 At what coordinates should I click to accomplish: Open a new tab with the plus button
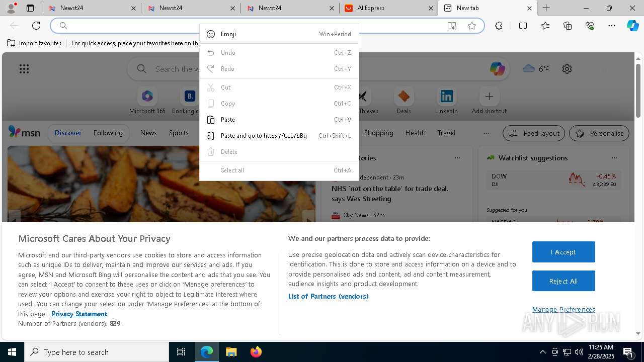click(x=546, y=8)
